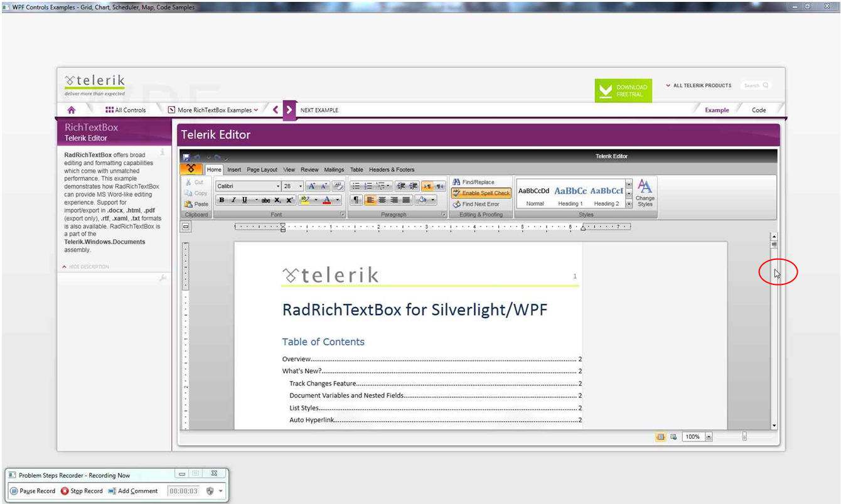
Task: Open the Insert ribbon tab
Action: point(234,169)
